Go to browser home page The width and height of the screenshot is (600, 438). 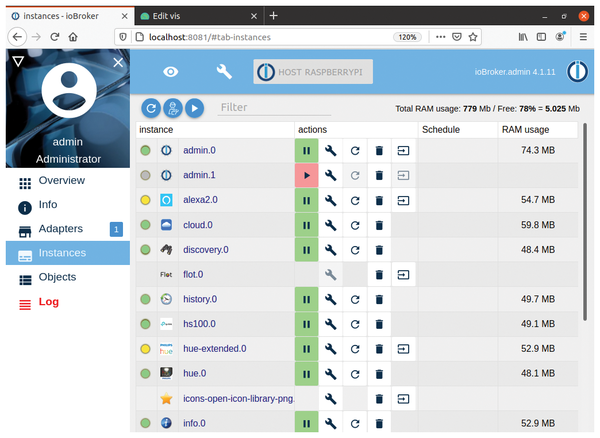coord(73,37)
